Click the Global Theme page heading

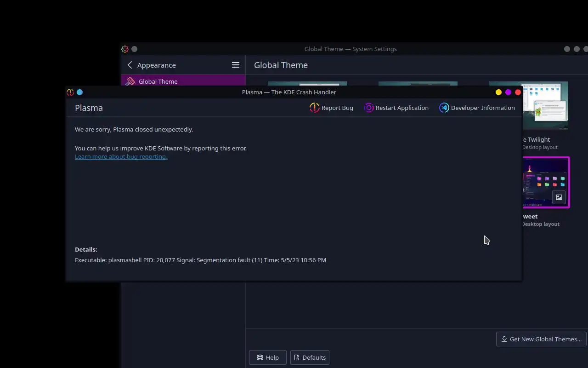coord(281,65)
